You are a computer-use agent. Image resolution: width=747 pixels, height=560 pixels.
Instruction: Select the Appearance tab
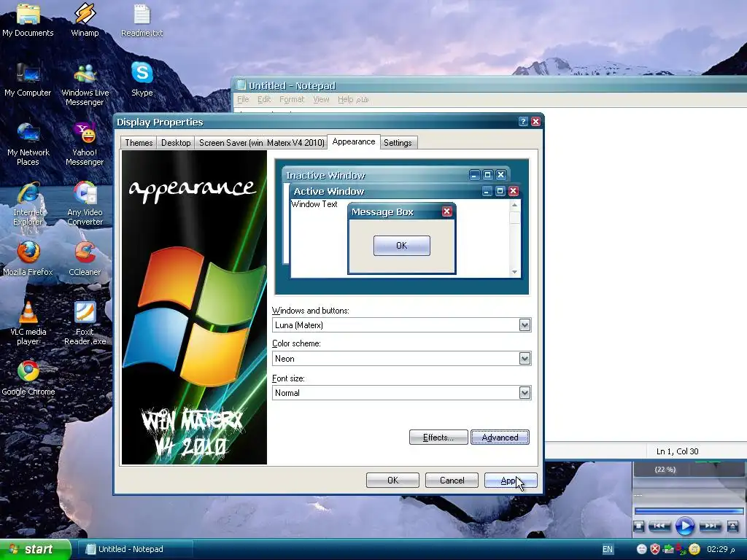[x=354, y=141]
